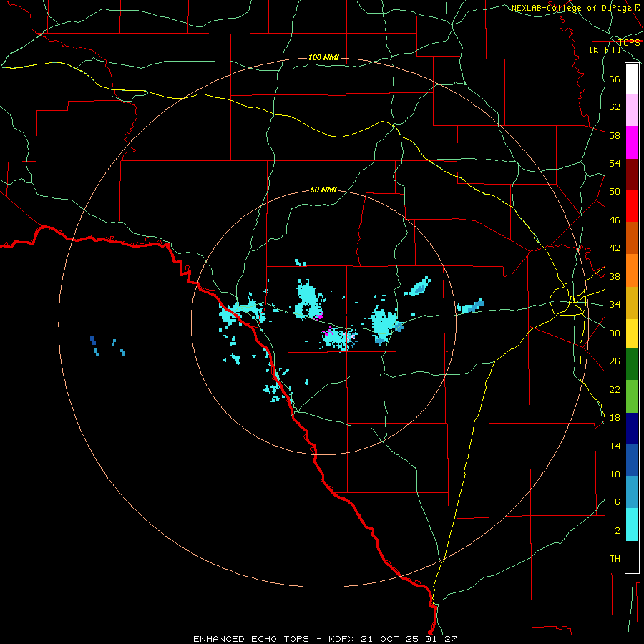Click legend value "10"
Screen dimensions: 644x644
click(615, 474)
